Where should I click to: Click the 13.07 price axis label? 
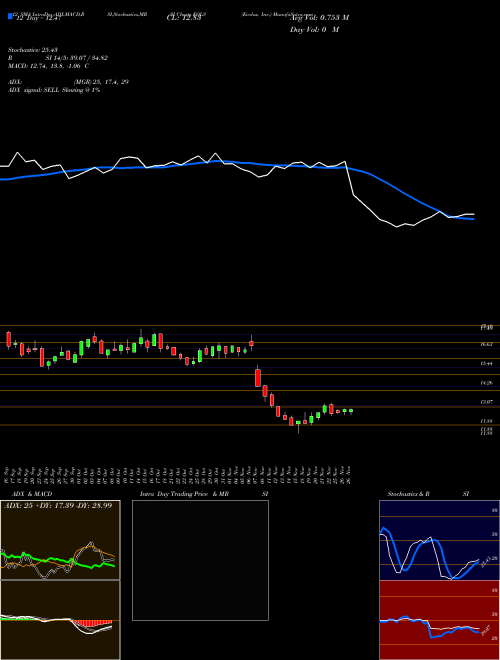(x=487, y=402)
